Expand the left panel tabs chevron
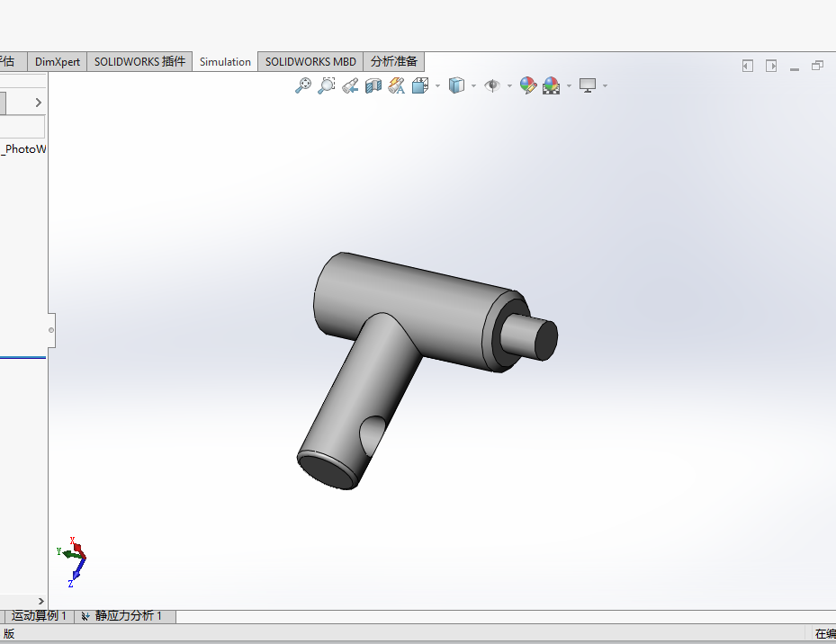 click(x=39, y=103)
